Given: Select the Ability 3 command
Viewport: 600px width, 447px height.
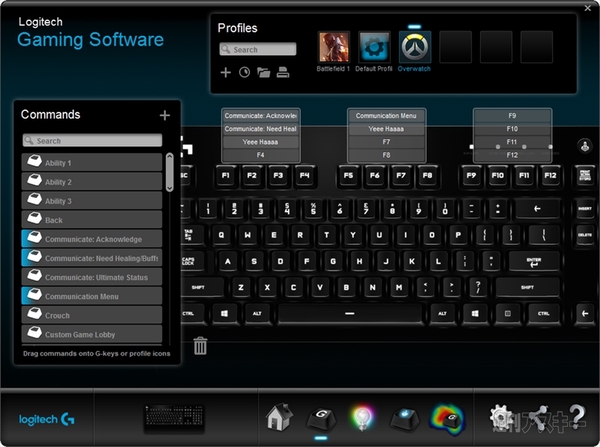Looking at the screenshot, I should (x=92, y=201).
